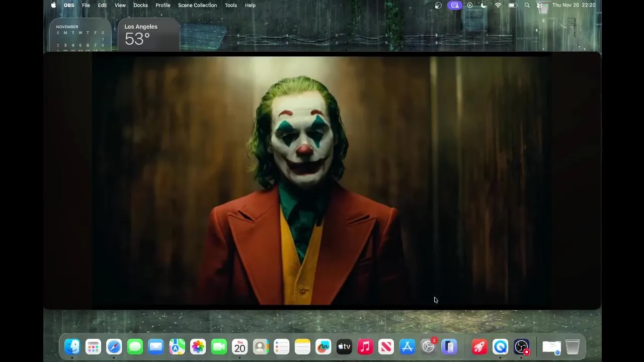Open the OBS application menu
This screenshot has height=362, width=644.
69,5
